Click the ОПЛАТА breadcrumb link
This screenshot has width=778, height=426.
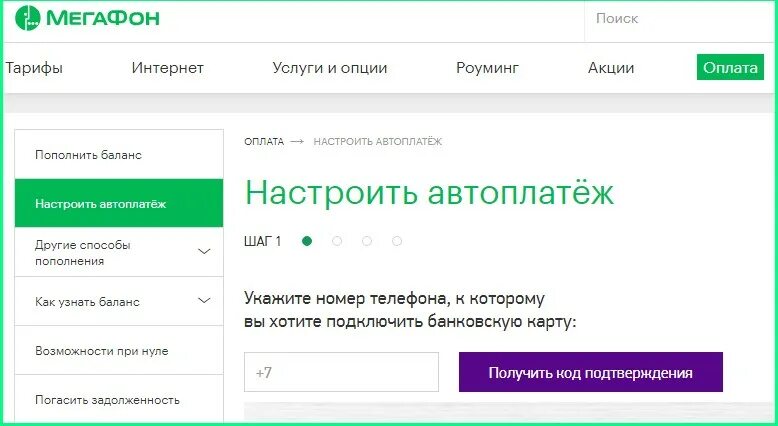tap(264, 142)
